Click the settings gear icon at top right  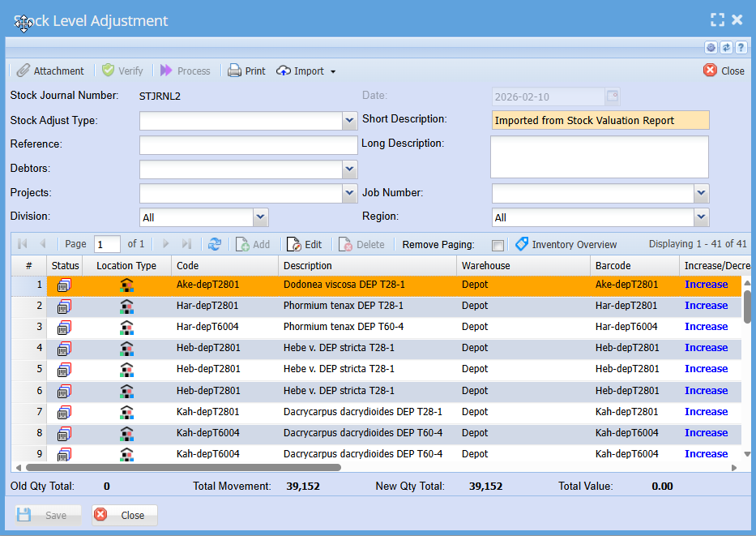pos(711,48)
